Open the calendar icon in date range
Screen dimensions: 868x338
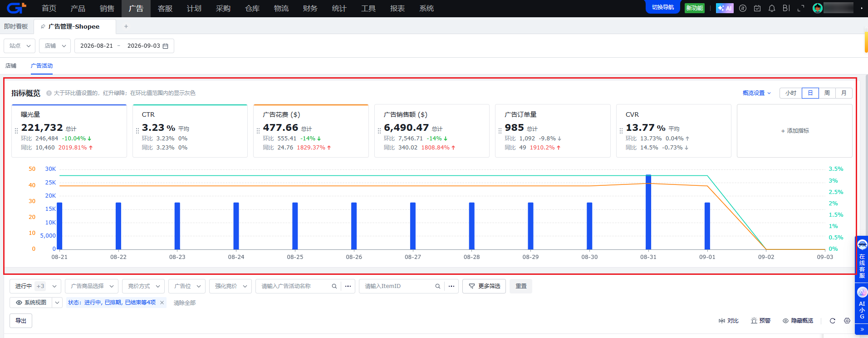point(166,46)
